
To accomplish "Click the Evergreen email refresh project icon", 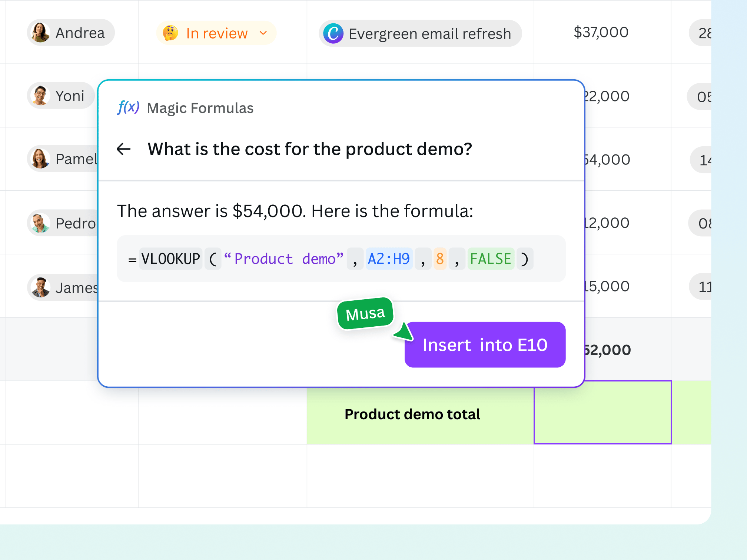I will pyautogui.click(x=333, y=33).
